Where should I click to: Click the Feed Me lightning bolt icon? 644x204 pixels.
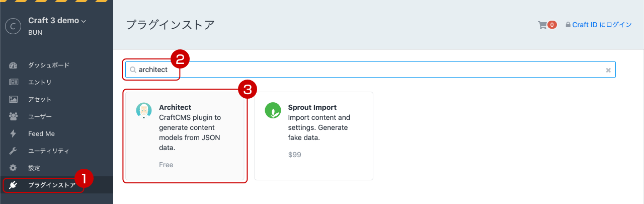(13, 133)
